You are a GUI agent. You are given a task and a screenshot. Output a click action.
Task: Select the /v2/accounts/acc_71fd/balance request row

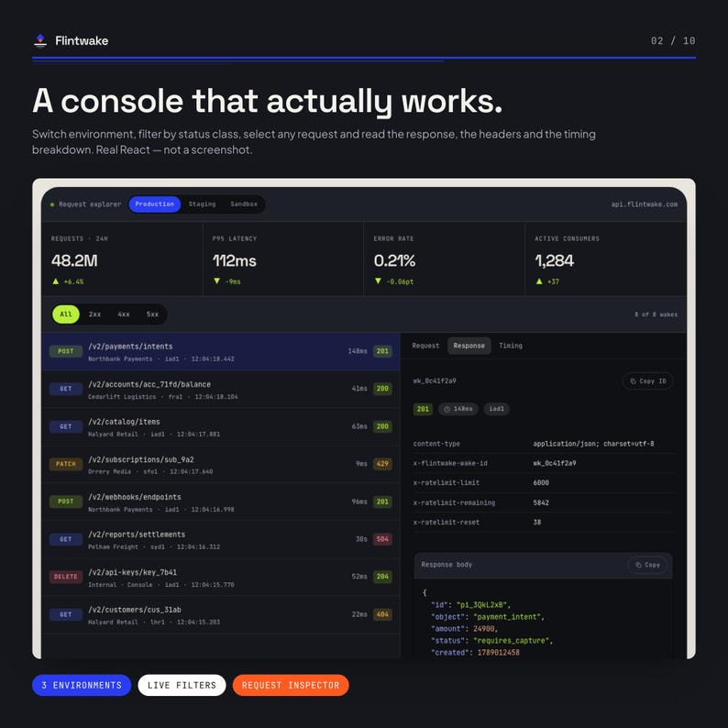pos(221,389)
